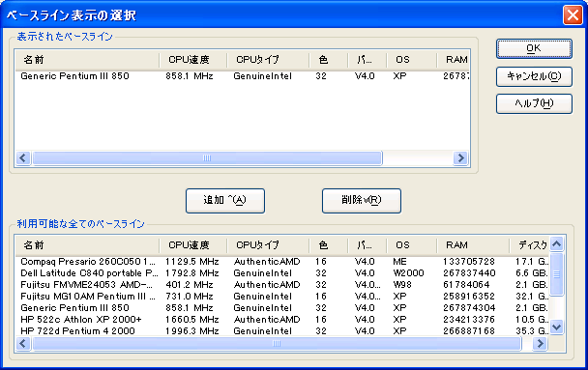Image resolution: width=588 pixels, height=370 pixels.
Task: Click down arrow of available baselines vertical scrollbar
Action: click(x=556, y=327)
